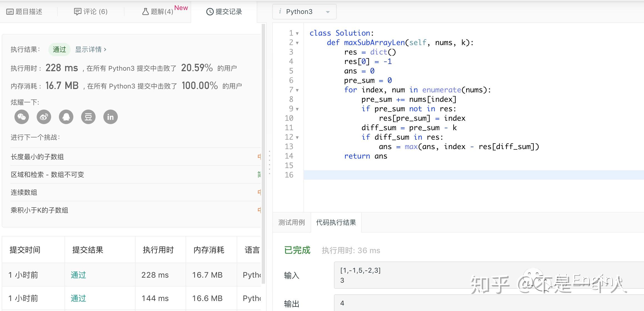644x311 pixels.
Task: Open the 228 ms 通过 submission
Action: (x=78, y=275)
